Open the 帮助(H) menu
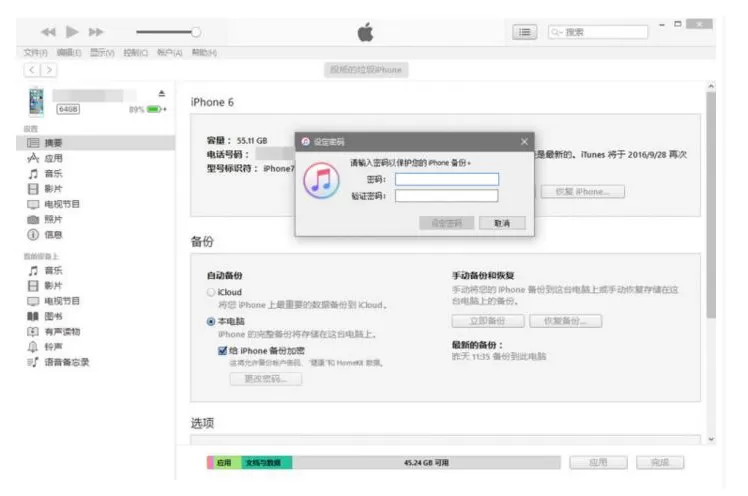This screenshot has width=748, height=496. tap(204, 52)
